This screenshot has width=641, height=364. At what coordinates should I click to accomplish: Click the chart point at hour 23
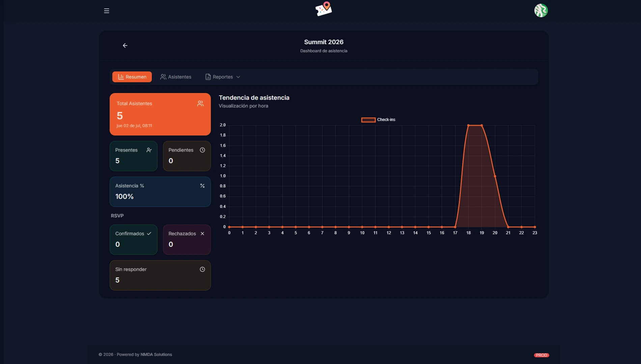(535, 227)
